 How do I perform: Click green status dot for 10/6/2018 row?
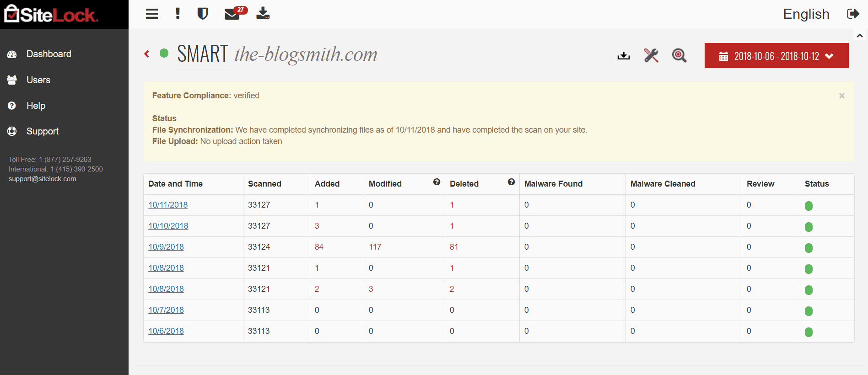point(809,332)
